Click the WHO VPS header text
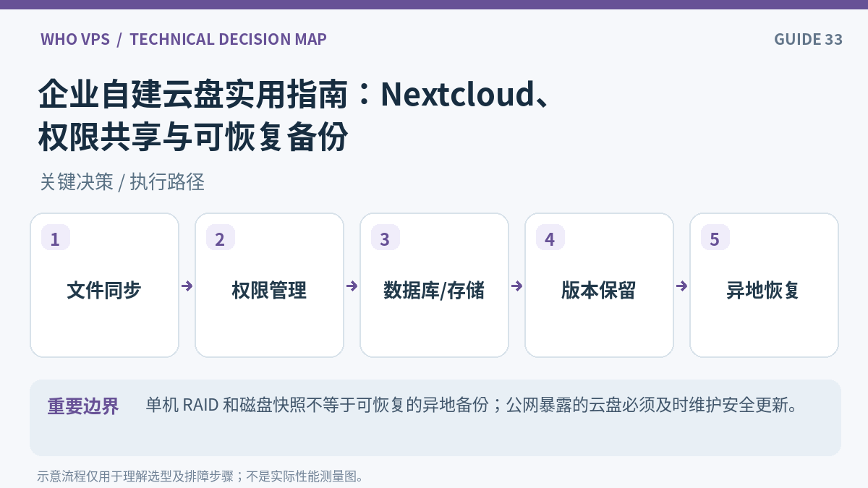 click(x=75, y=39)
